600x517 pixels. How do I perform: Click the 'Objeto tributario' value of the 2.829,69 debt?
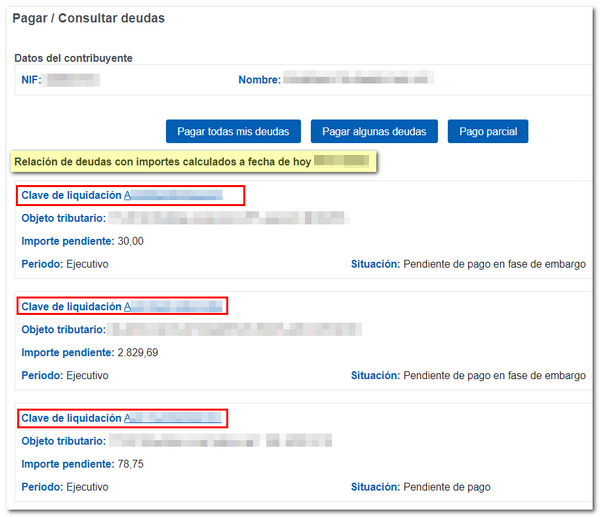click(x=236, y=329)
